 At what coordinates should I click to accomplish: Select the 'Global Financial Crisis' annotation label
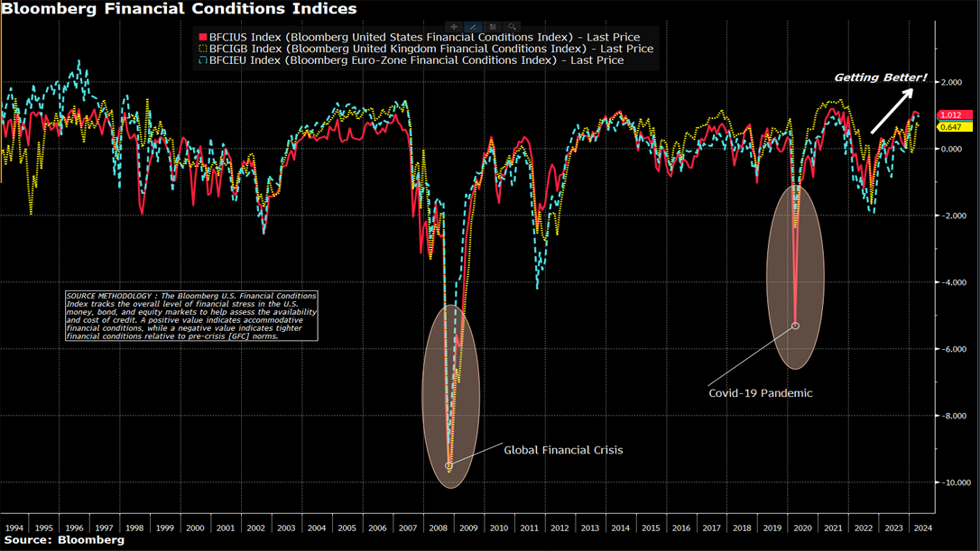coord(563,450)
